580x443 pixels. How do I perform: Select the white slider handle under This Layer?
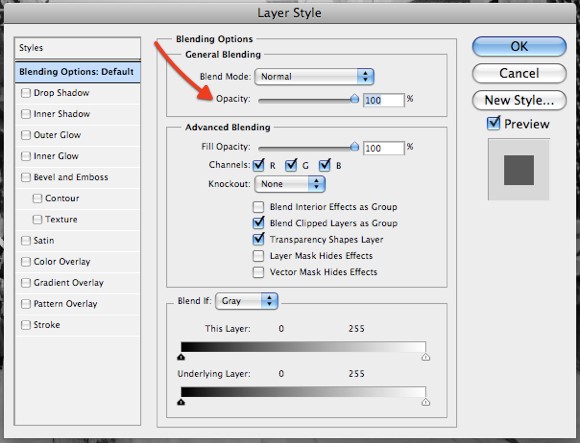(x=426, y=357)
